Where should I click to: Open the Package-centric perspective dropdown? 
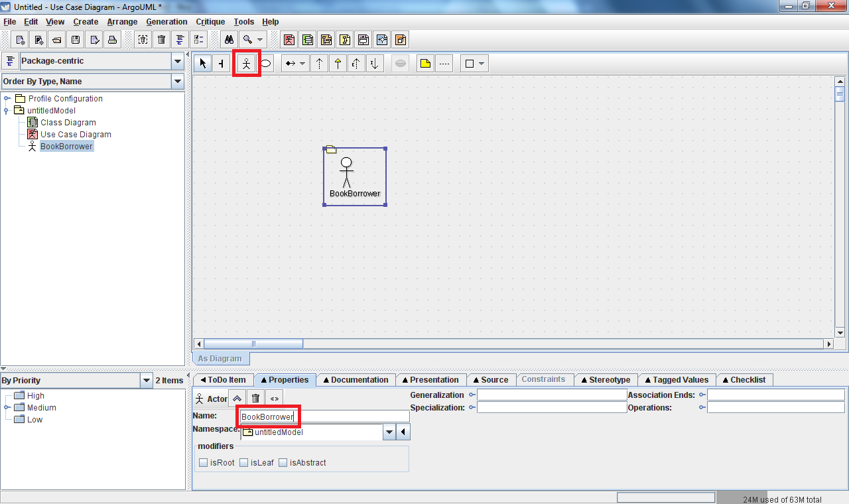click(178, 62)
